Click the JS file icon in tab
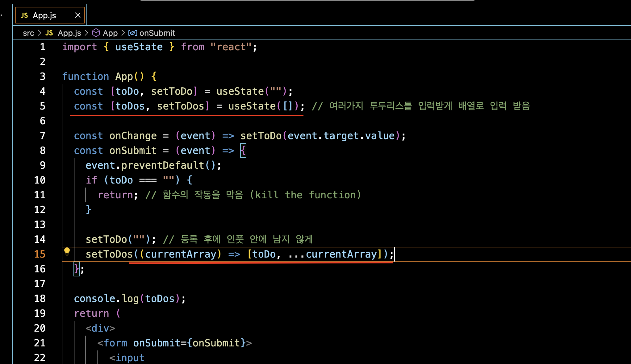Image resolution: width=631 pixels, height=364 pixels. (x=24, y=15)
